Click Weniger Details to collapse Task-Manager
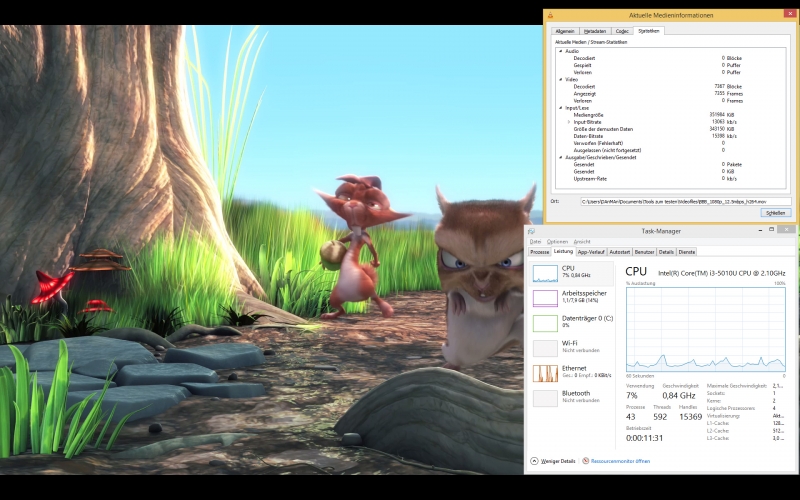The image size is (800, 500). [553, 461]
